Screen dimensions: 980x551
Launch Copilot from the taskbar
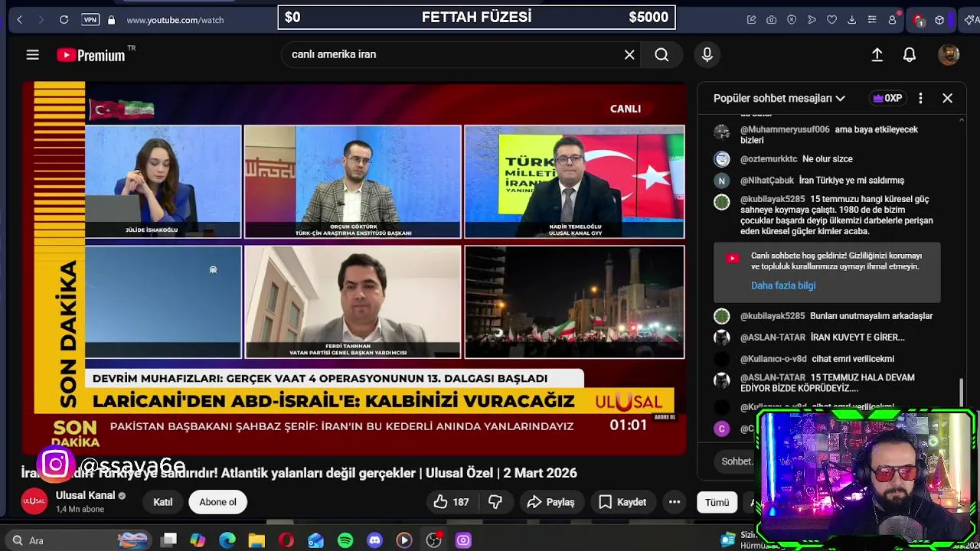click(198, 540)
